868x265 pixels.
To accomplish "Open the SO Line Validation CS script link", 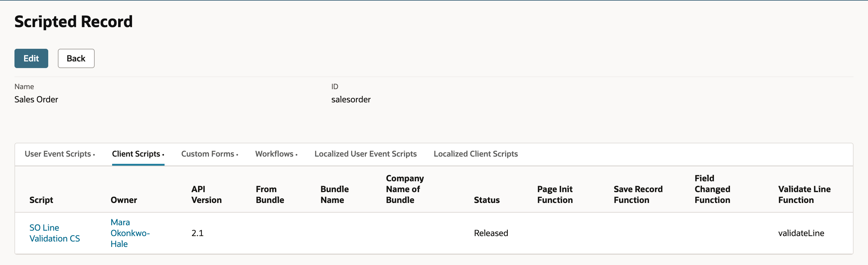I will coord(55,233).
